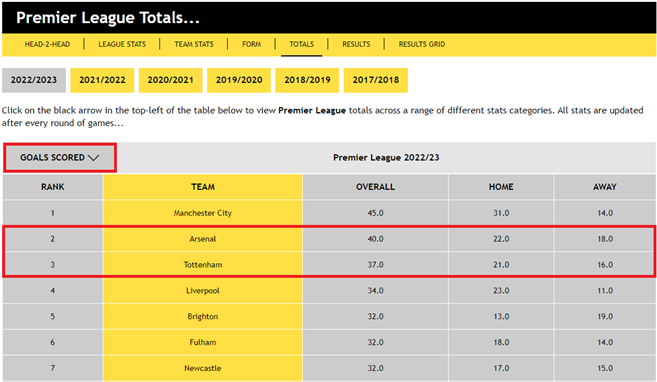Click Liverpool home value 23.0
Screen dimensions: 657x382
point(501,291)
